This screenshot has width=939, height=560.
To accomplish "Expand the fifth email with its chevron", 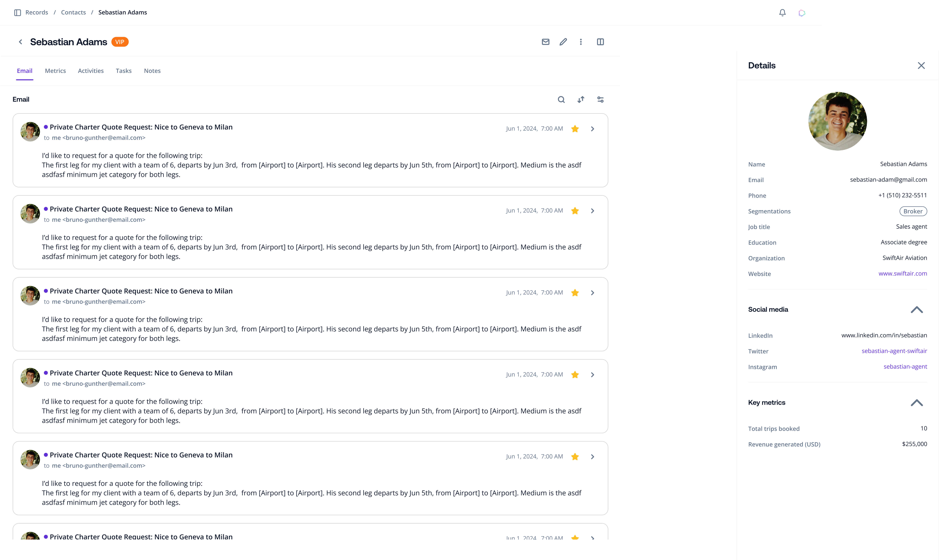I will (x=593, y=457).
